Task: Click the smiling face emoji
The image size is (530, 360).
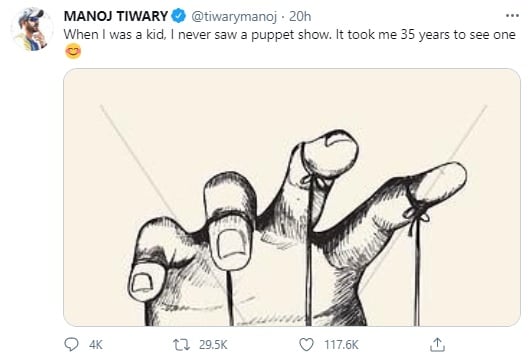Action: [73, 52]
